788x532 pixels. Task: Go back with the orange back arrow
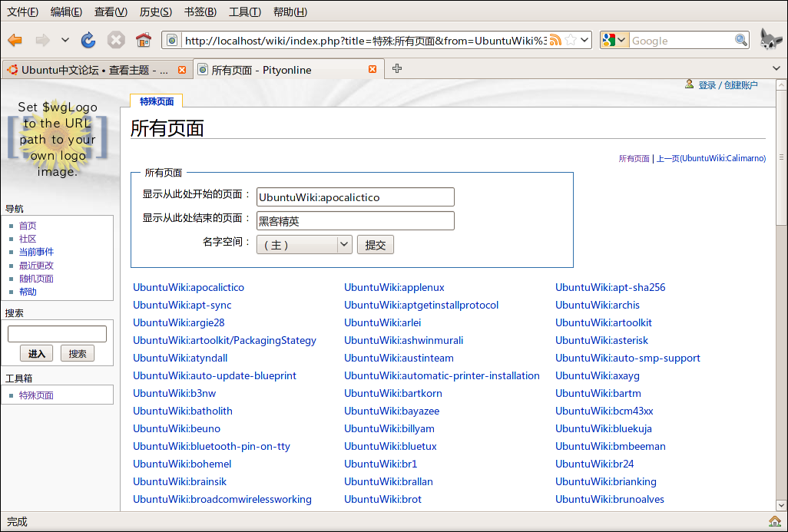(x=15, y=40)
